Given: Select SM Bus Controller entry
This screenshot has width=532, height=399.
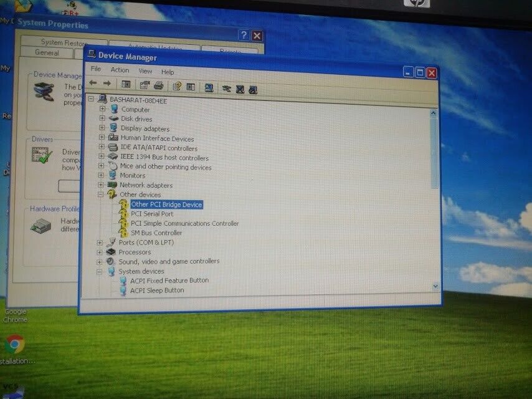Looking at the screenshot, I should pos(156,233).
